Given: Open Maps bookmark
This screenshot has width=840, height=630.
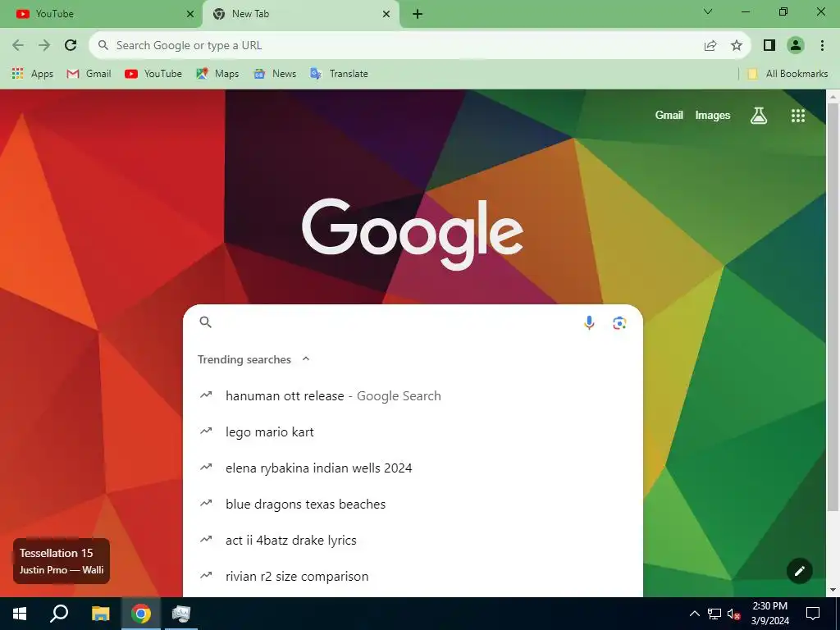Looking at the screenshot, I should coord(217,74).
